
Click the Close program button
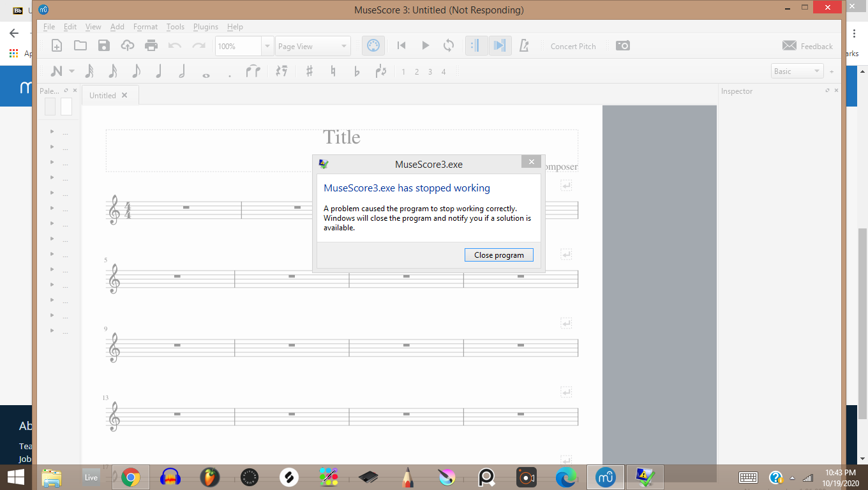[x=499, y=255]
